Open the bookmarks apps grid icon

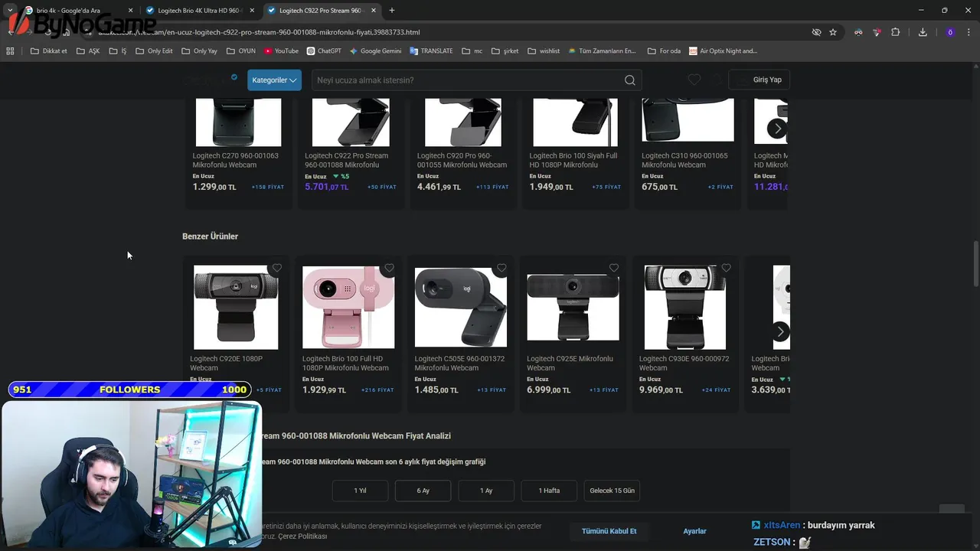(10, 51)
